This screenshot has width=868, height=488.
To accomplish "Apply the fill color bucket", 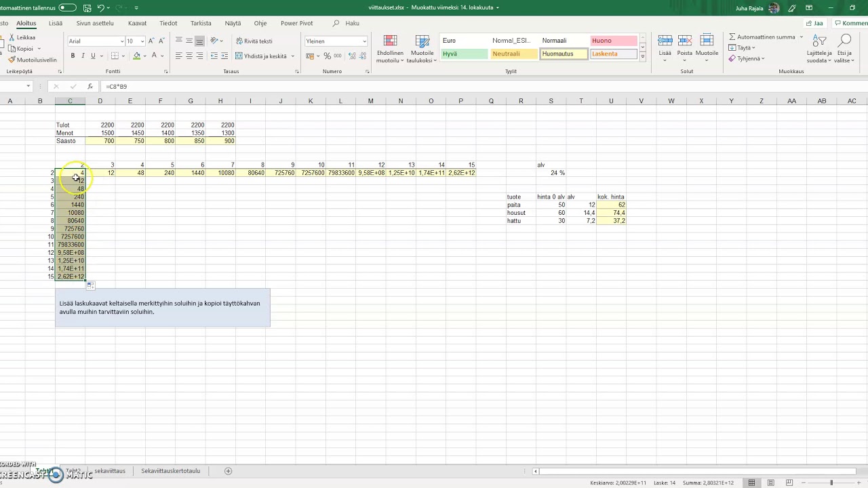I will [x=136, y=56].
